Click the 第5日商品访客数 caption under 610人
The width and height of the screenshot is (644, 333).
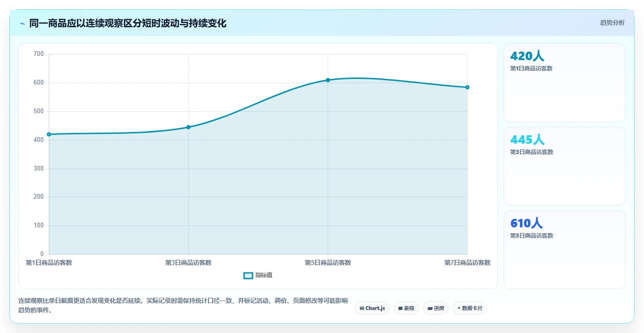tap(531, 236)
